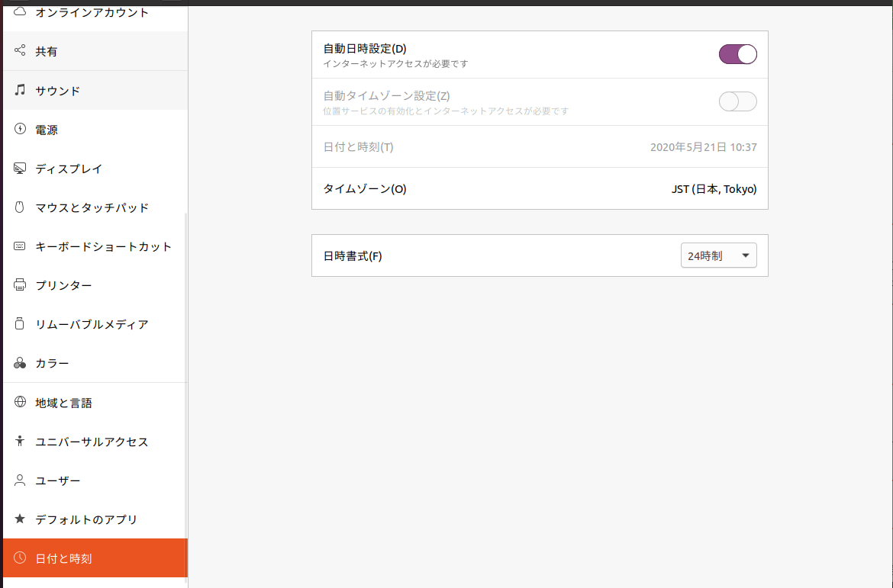Click the keyboard icon for キーボードショートカット

tap(20, 246)
